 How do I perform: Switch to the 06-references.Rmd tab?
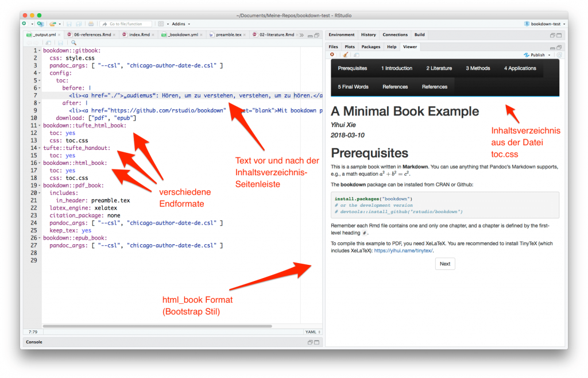(92, 35)
